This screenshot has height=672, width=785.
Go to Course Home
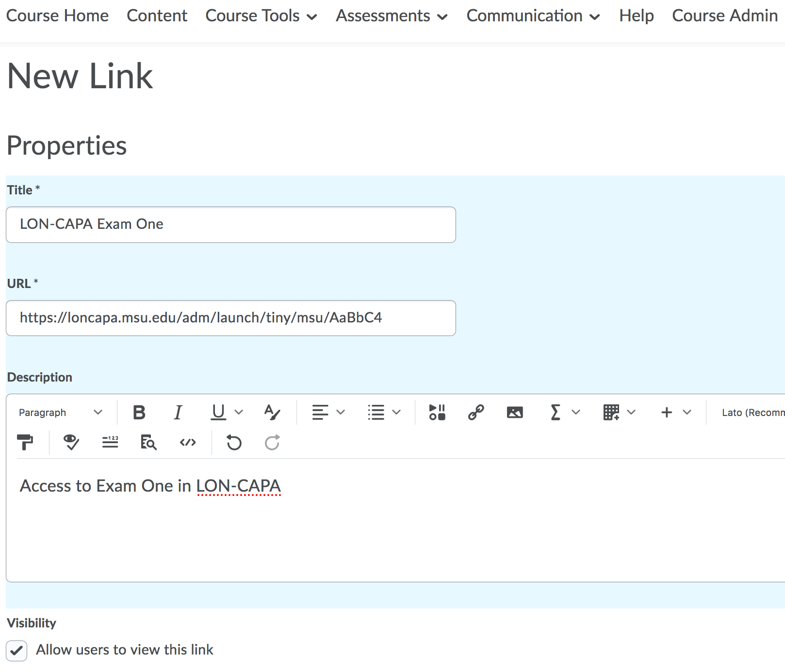(57, 16)
